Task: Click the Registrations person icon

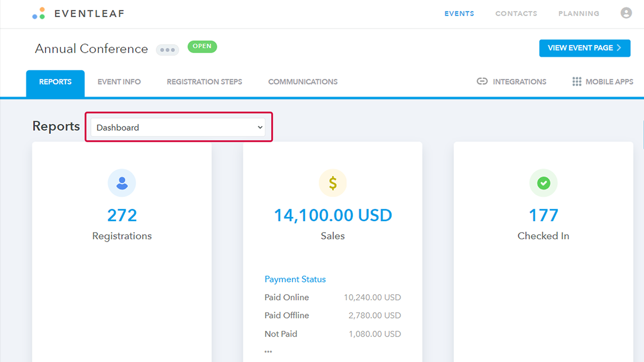Action: coord(122,183)
